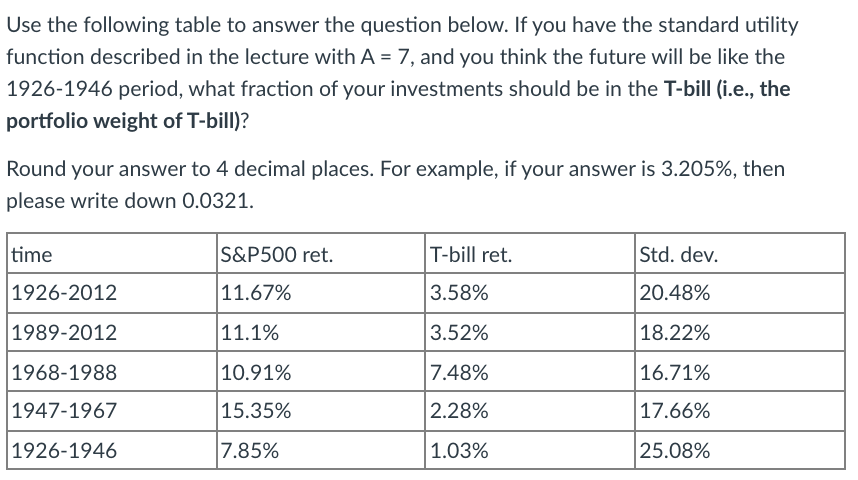Click the 'time' column header cell
This screenshot has height=480, width=858.
tap(31, 254)
